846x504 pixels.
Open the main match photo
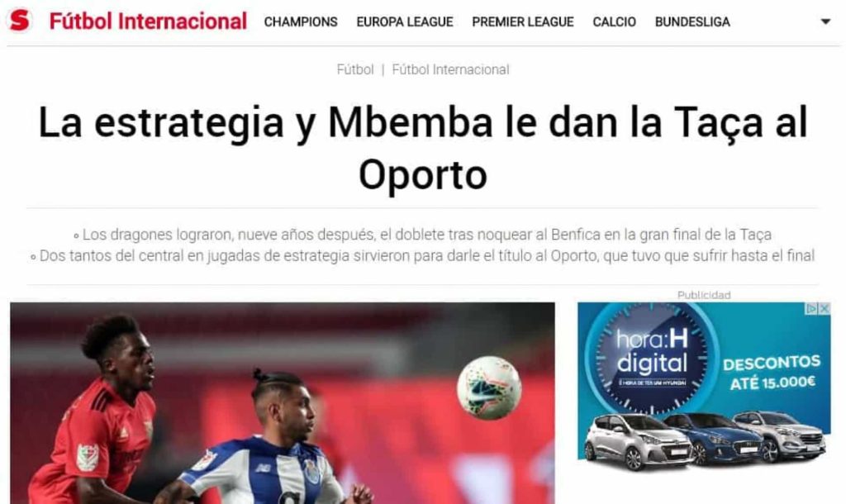click(283, 403)
